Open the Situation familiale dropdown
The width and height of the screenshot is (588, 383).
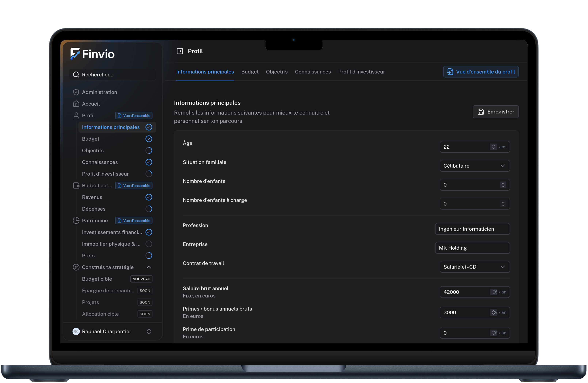(475, 166)
